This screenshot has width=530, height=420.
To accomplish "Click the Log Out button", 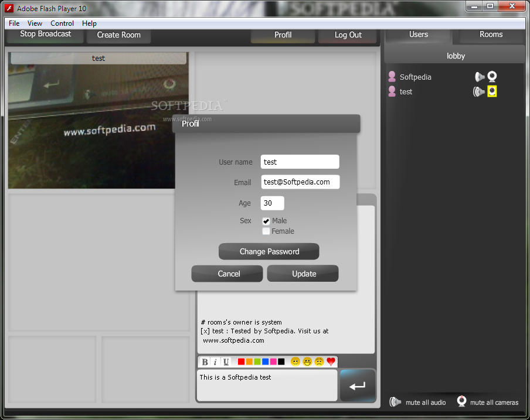I will (348, 36).
